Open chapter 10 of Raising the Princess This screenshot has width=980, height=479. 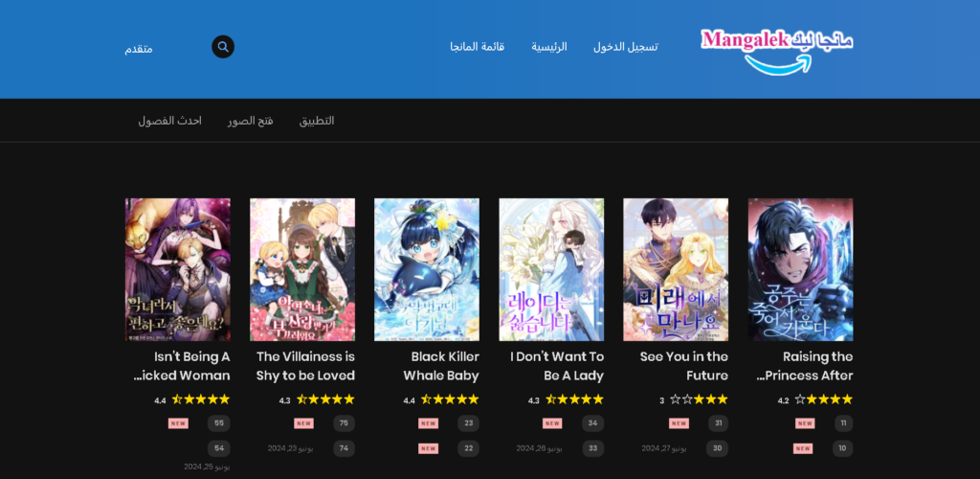[842, 448]
